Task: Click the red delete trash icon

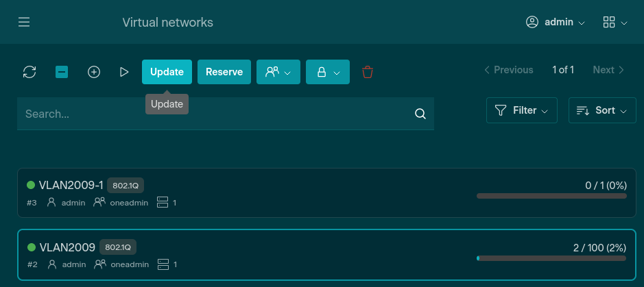Action: pos(368,72)
